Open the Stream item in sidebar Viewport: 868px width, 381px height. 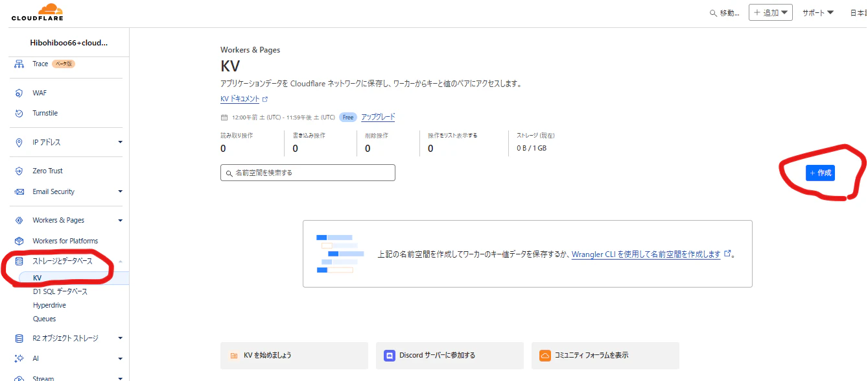click(43, 378)
